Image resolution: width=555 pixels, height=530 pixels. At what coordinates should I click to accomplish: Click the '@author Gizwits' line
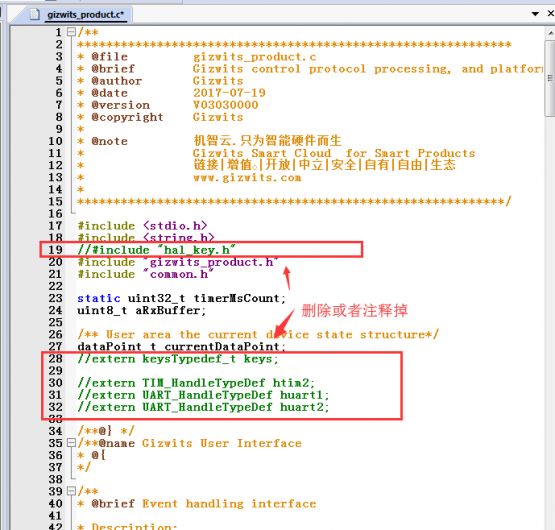[x=160, y=81]
